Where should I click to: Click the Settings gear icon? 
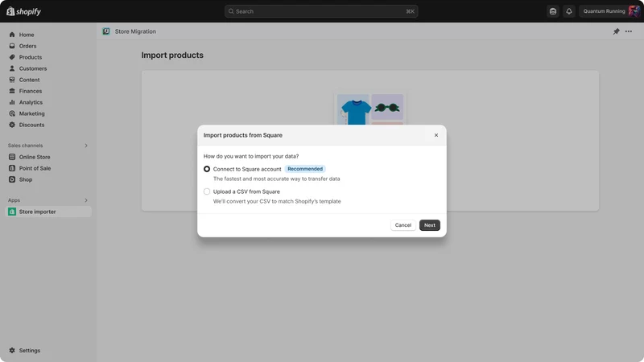[x=12, y=351]
